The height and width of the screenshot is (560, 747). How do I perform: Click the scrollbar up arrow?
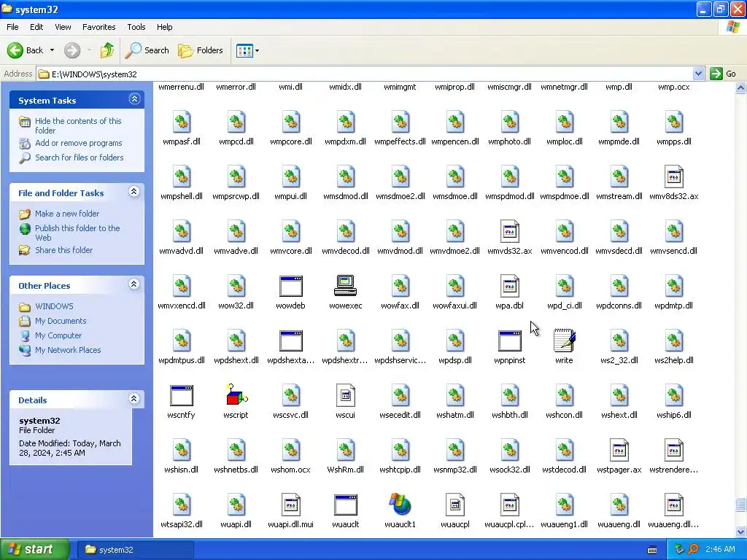tap(740, 87)
